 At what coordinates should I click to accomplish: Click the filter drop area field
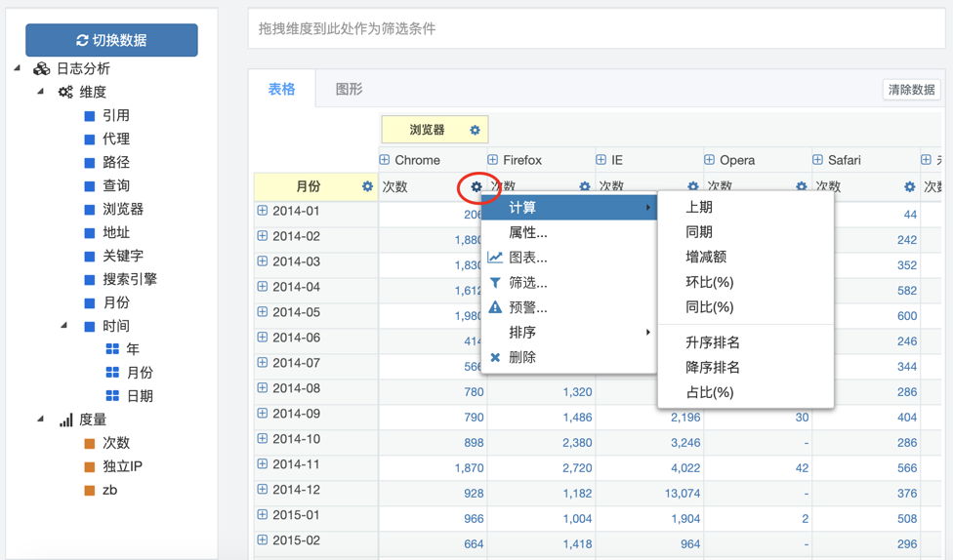(596, 29)
